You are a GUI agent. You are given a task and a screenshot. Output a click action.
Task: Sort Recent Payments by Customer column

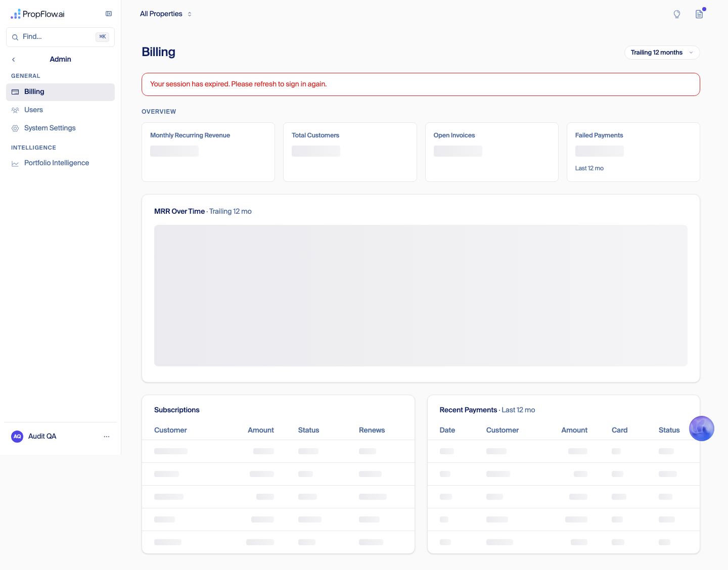(503, 431)
